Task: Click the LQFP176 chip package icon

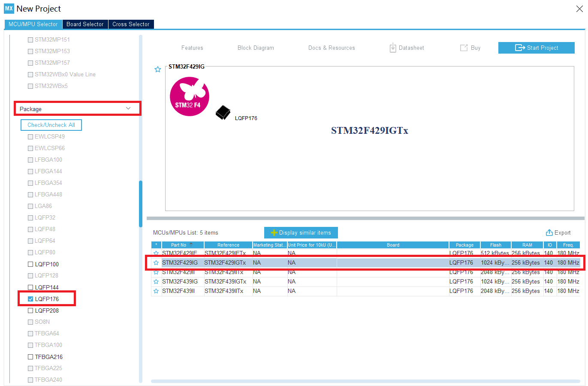Action: pyautogui.click(x=223, y=113)
